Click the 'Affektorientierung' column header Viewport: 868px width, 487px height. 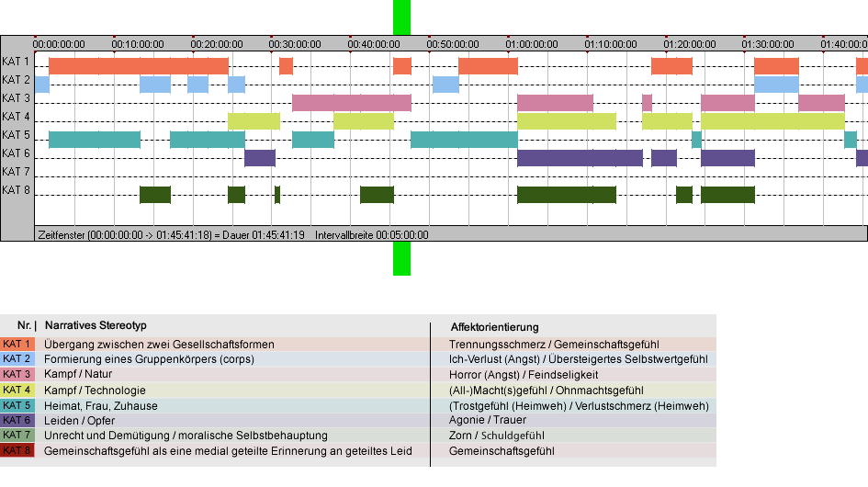point(494,327)
